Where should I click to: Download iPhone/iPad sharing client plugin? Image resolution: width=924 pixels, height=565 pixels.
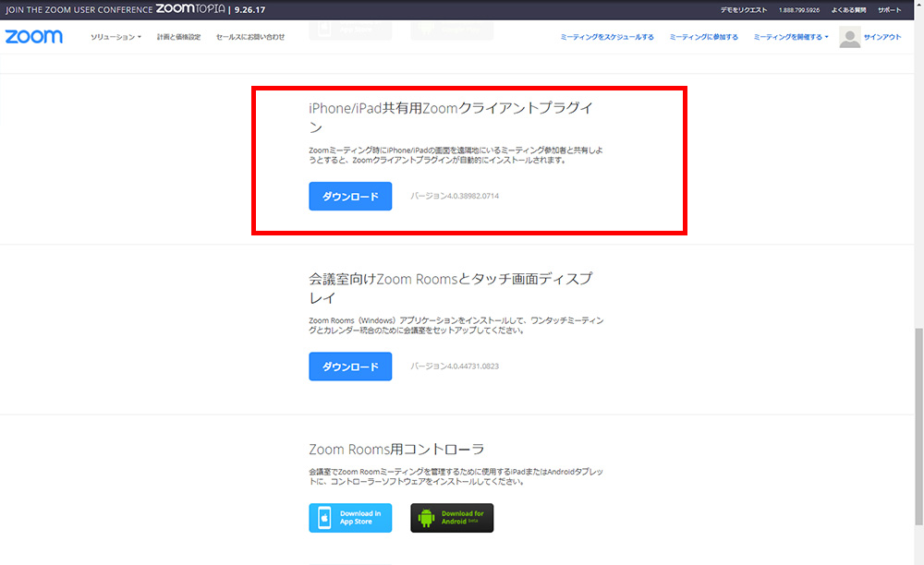coord(350,197)
